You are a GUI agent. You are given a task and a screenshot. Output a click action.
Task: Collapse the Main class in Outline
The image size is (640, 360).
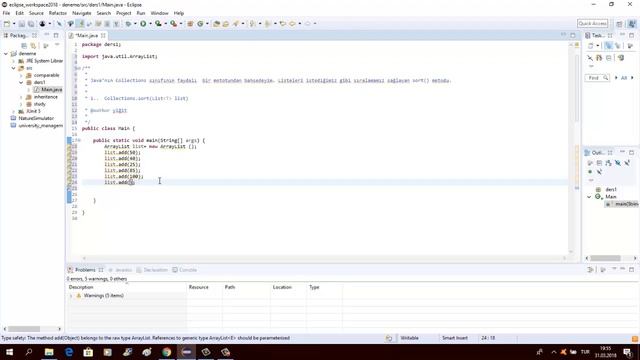(x=589, y=197)
